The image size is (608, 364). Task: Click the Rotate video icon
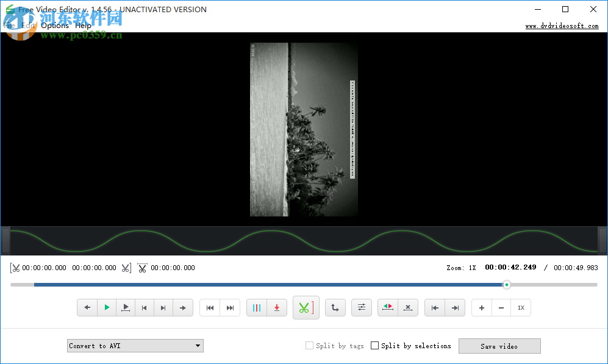pyautogui.click(x=335, y=307)
